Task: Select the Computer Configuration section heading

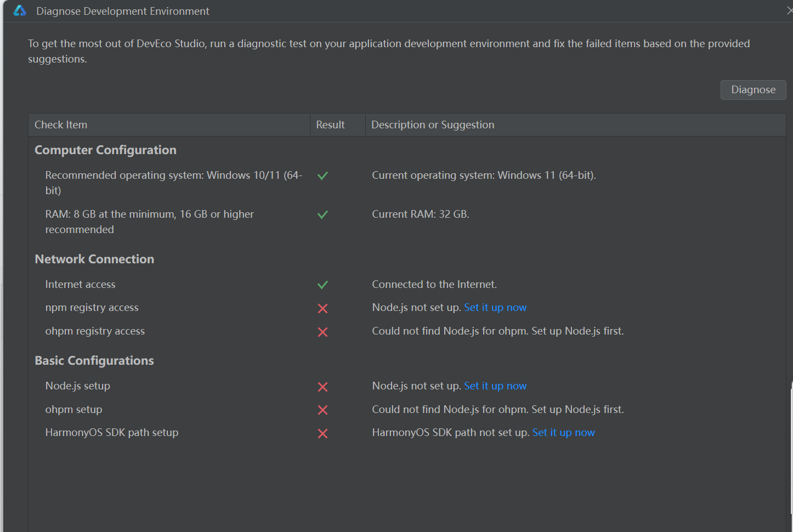Action: 105,150
